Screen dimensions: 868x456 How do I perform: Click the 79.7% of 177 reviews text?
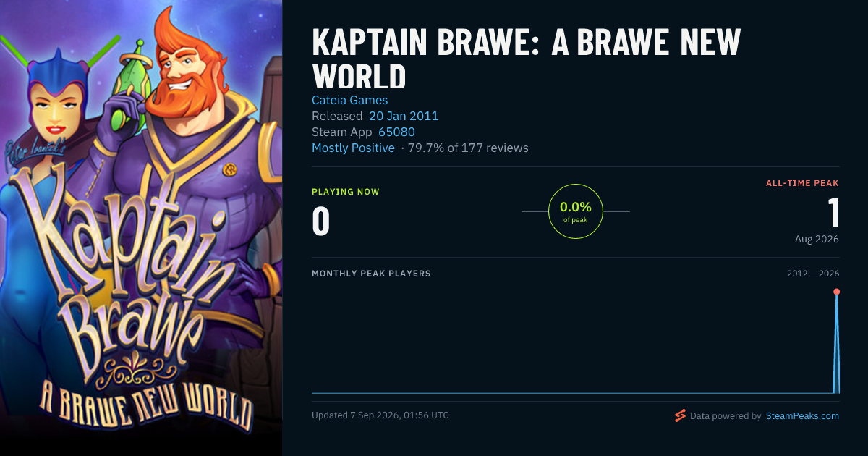click(x=468, y=148)
